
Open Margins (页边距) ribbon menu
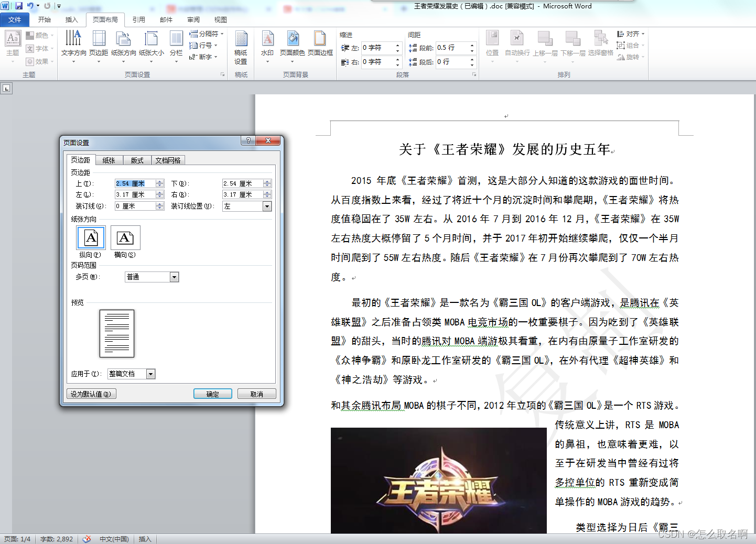[99, 47]
